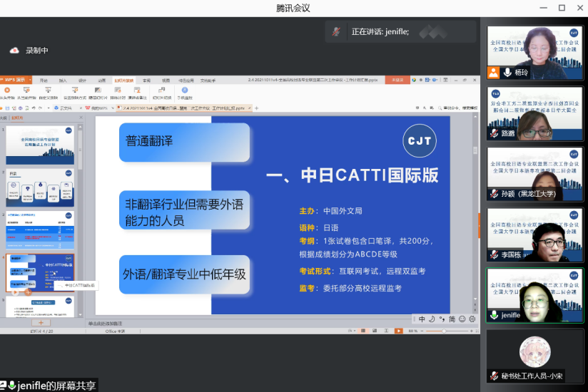This screenshot has height=392, width=588.
Task: Click the print icon in quick access toolbar
Action: (20, 108)
